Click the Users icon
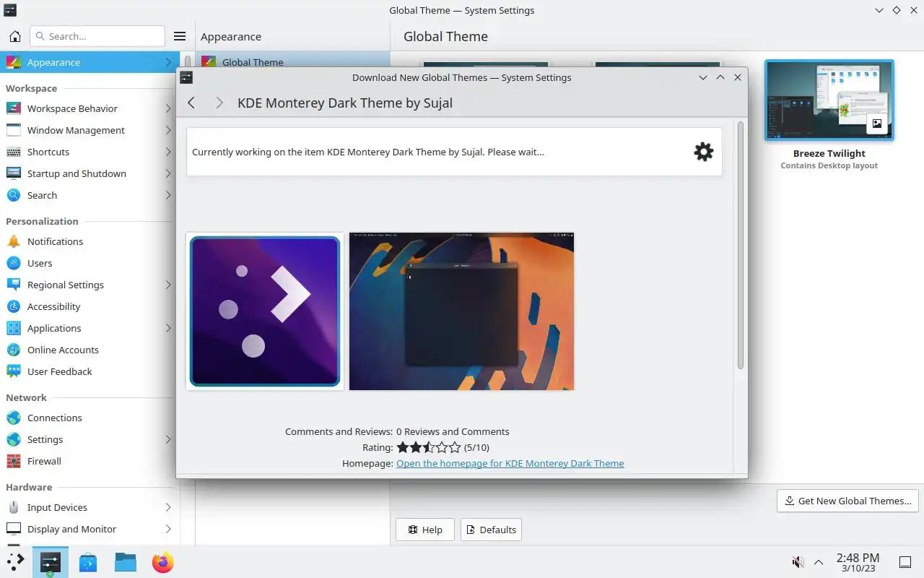 [x=14, y=263]
